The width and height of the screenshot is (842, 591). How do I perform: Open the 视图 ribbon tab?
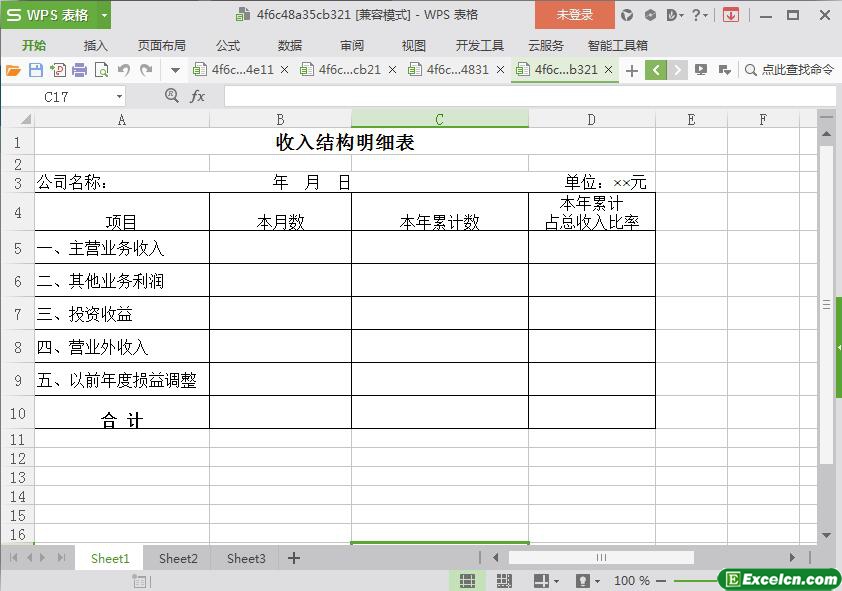point(413,46)
